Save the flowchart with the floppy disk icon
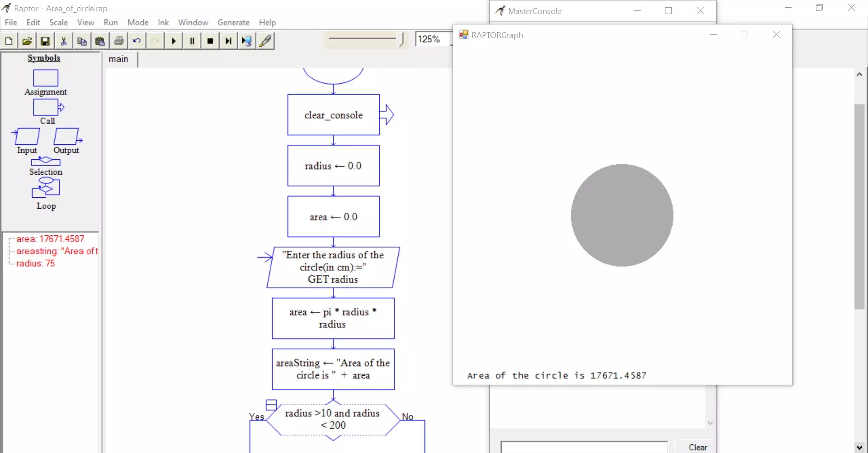 click(x=45, y=41)
